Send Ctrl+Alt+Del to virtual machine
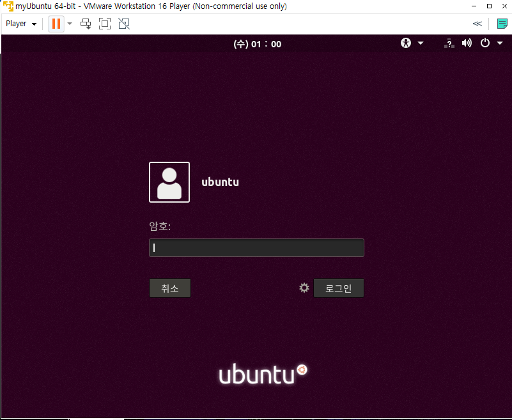512x420 pixels. 86,24
